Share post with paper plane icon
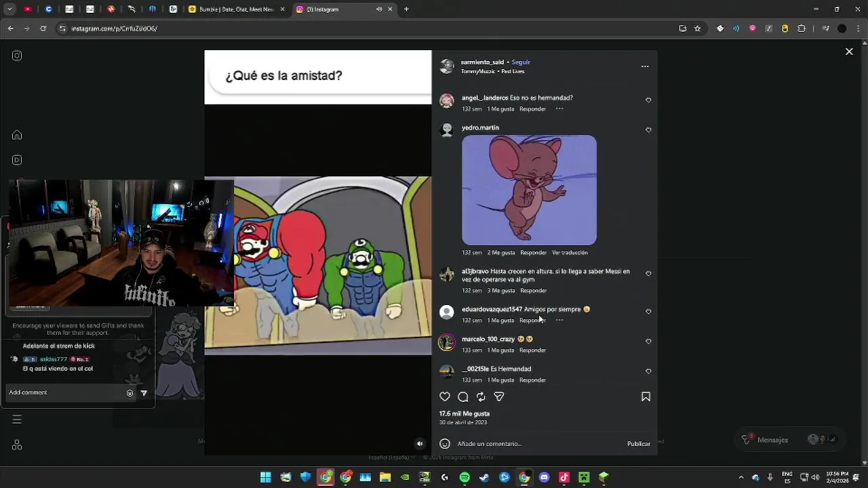Screen dimensions: 868x488 point(499,397)
